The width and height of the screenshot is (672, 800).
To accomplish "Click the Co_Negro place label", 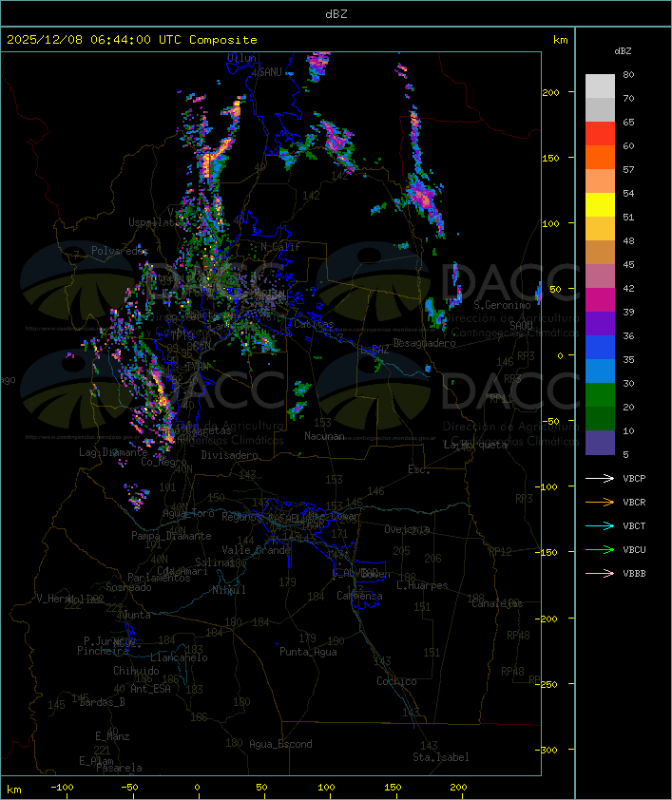I will click(163, 462).
